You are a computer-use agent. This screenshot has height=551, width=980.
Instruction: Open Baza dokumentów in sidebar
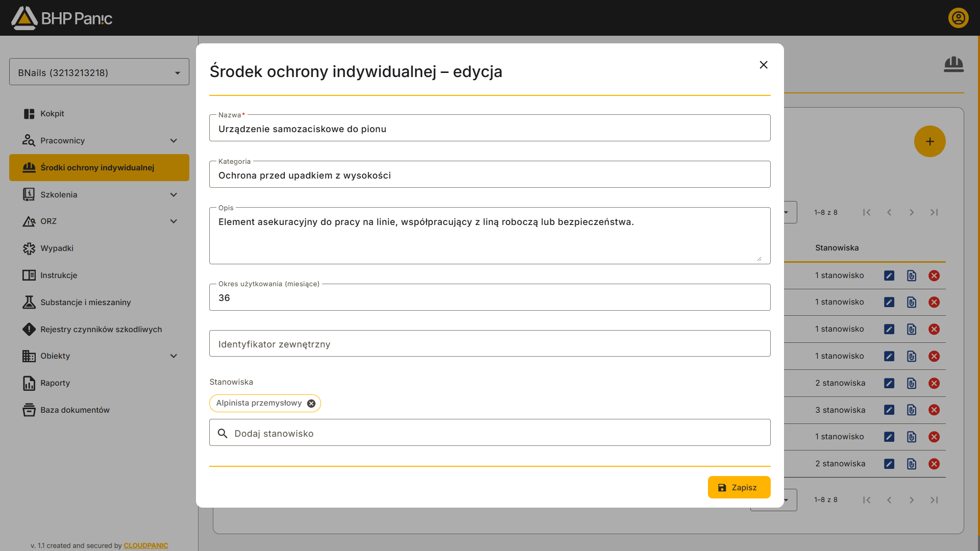tap(99, 410)
